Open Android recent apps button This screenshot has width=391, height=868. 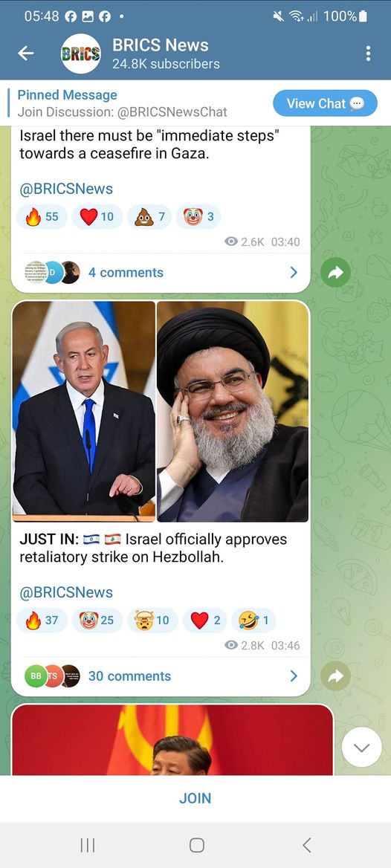[88, 845]
